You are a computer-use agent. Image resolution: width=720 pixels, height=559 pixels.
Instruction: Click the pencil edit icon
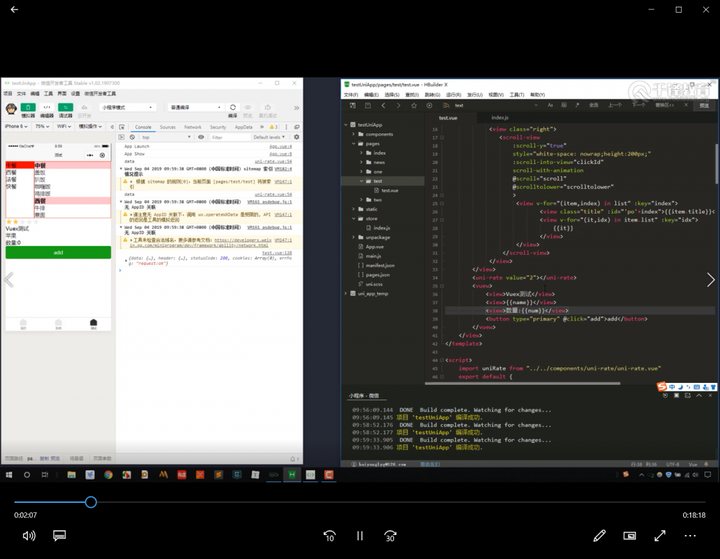(599, 536)
